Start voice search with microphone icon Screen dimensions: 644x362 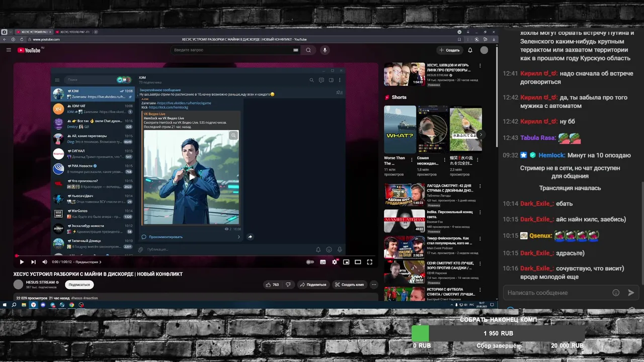point(325,50)
